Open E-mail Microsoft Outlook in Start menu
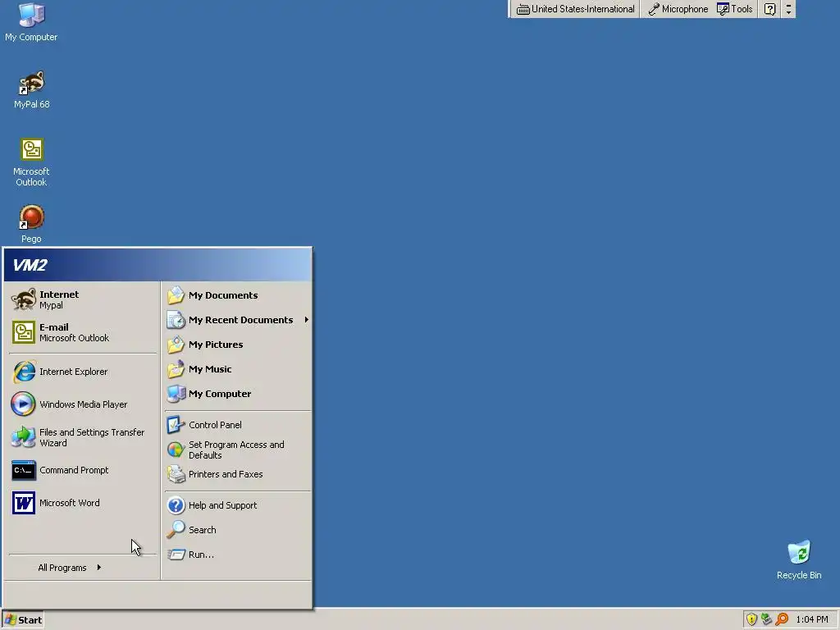This screenshot has width=840, height=630. tap(83, 332)
